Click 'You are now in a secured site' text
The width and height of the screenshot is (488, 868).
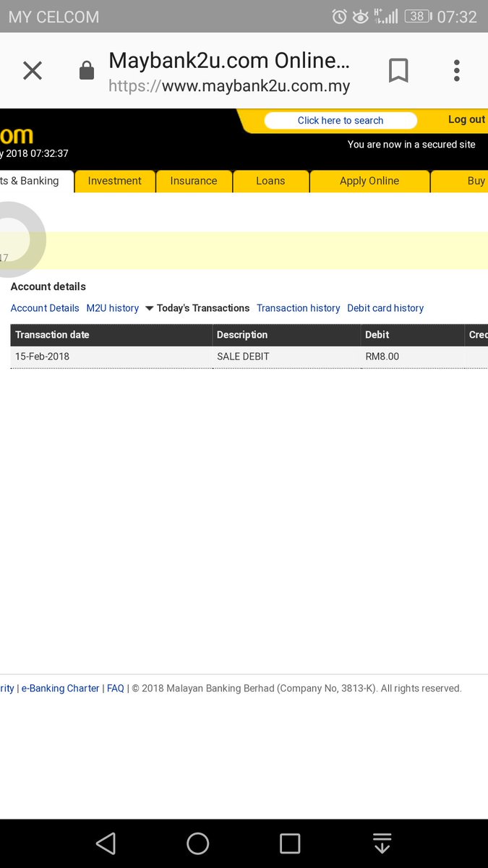click(411, 145)
